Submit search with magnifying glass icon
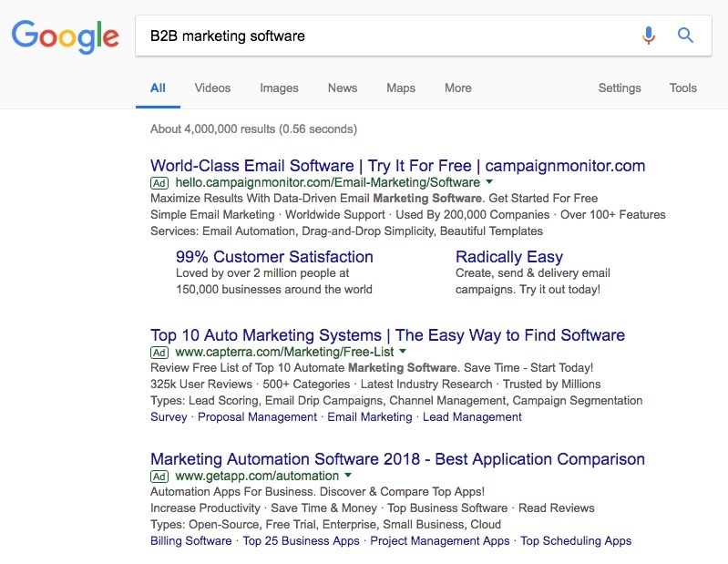The height and width of the screenshot is (564, 728). (685, 36)
